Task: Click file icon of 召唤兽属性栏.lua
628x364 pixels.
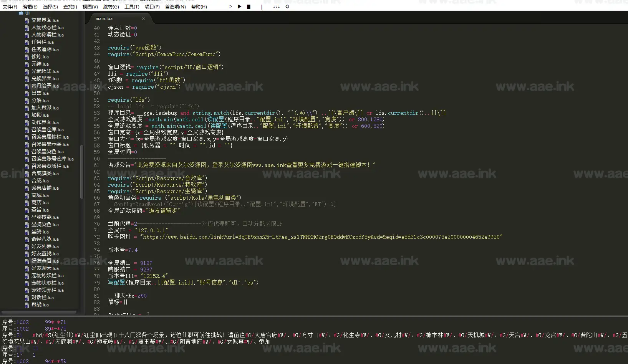Action: (27, 137)
